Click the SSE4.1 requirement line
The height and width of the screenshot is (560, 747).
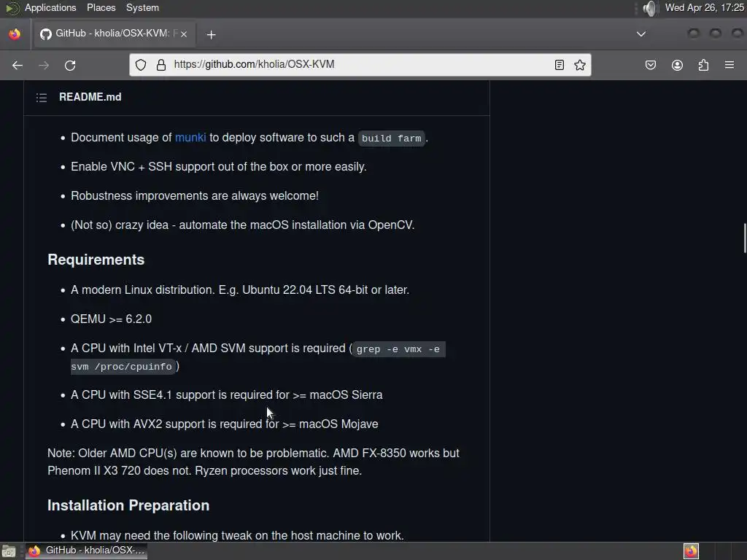click(x=227, y=394)
